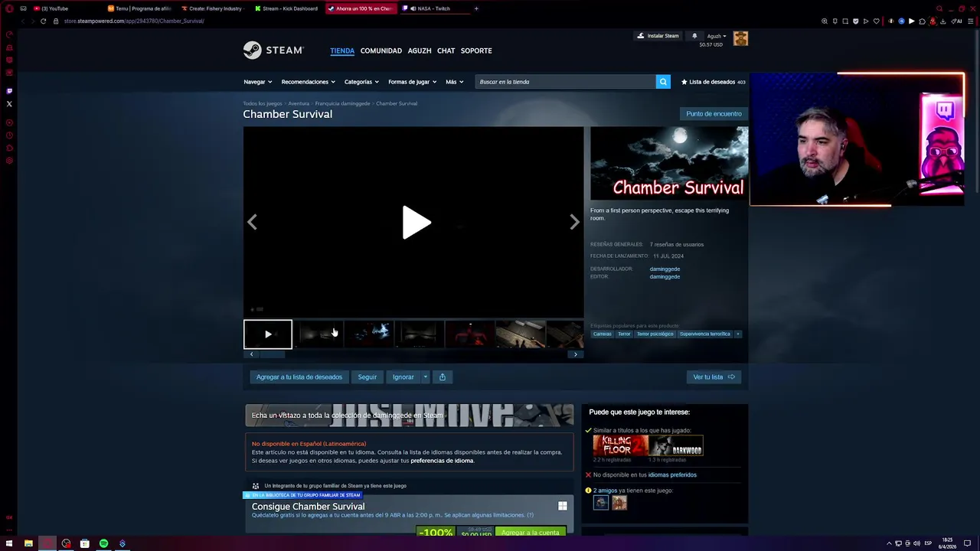Open the 2 amigos link
Viewport: 980px width, 551px height.
605,491
